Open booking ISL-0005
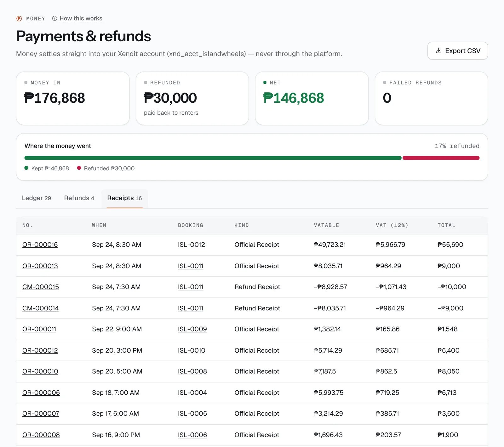Viewport: 504px width, 447px height. coord(192,413)
